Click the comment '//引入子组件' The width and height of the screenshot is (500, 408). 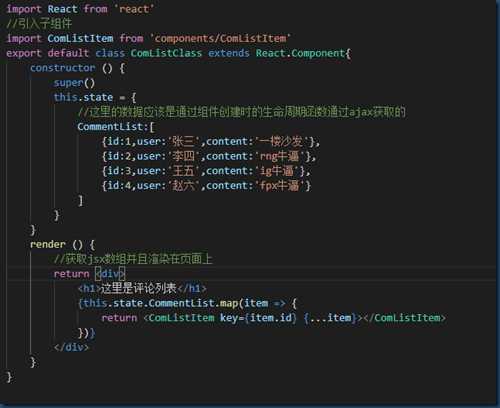(x=39, y=24)
